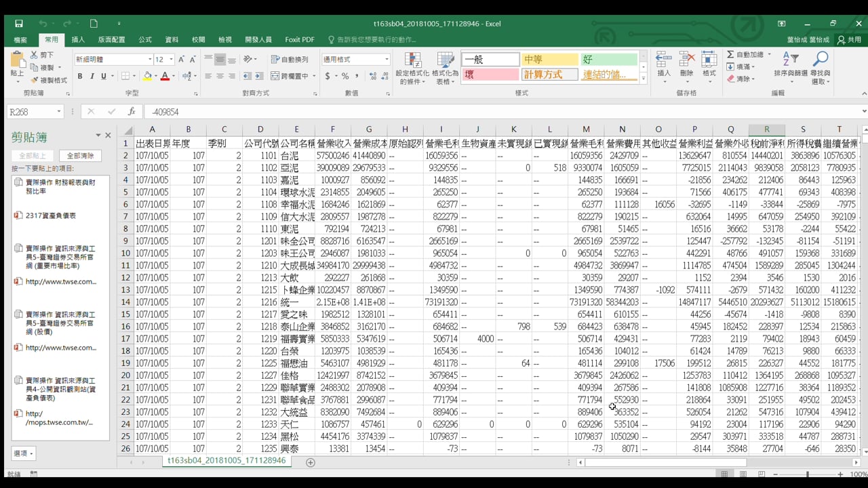
Task: Toggle bold formatting with the B icon
Action: point(80,76)
